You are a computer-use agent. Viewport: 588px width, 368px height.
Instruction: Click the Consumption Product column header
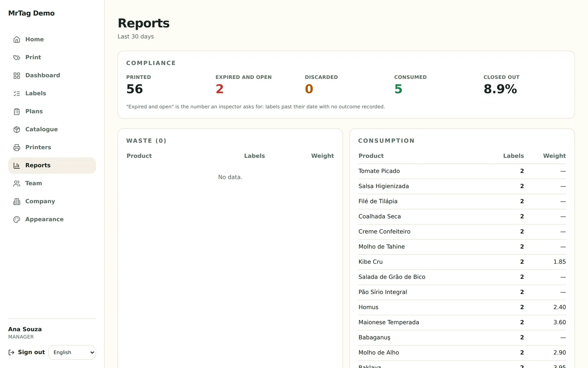pyautogui.click(x=371, y=156)
